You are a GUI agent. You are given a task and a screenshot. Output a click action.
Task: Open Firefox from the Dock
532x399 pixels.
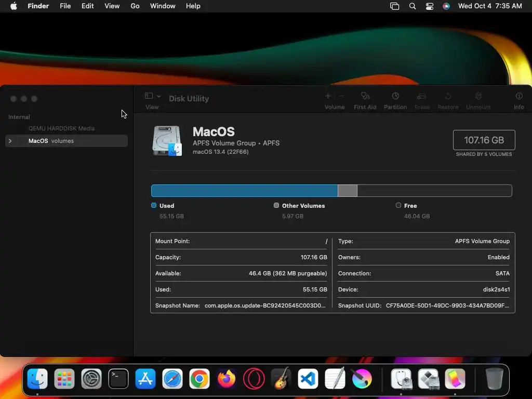coord(227,379)
